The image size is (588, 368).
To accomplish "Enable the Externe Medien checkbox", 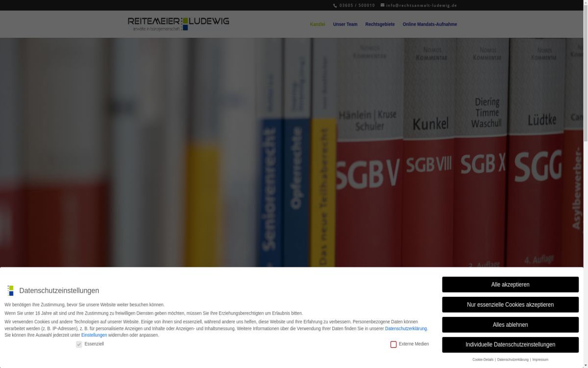I will pos(393,344).
